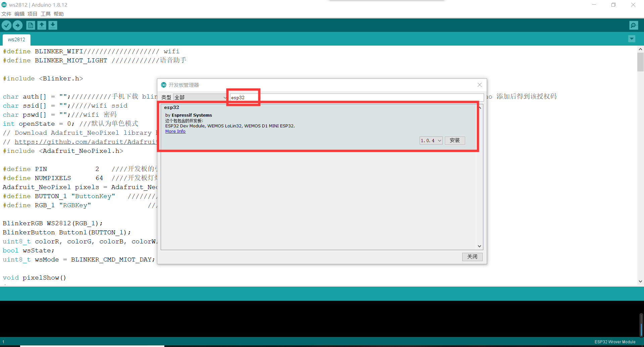The image size is (644, 347).
Task: Maximize the Arduino window
Action: click(x=613, y=5)
